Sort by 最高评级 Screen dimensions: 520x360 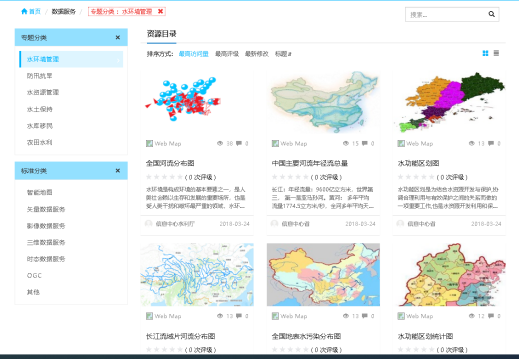(x=227, y=54)
